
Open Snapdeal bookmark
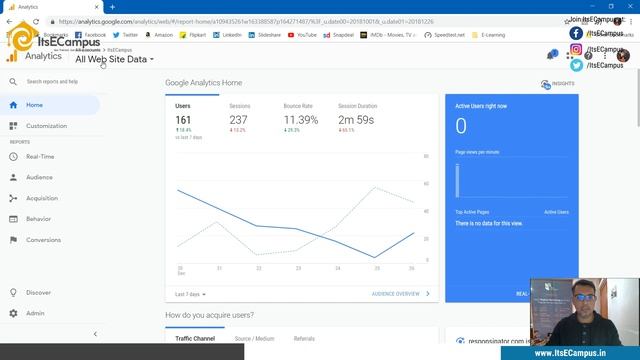pos(338,35)
